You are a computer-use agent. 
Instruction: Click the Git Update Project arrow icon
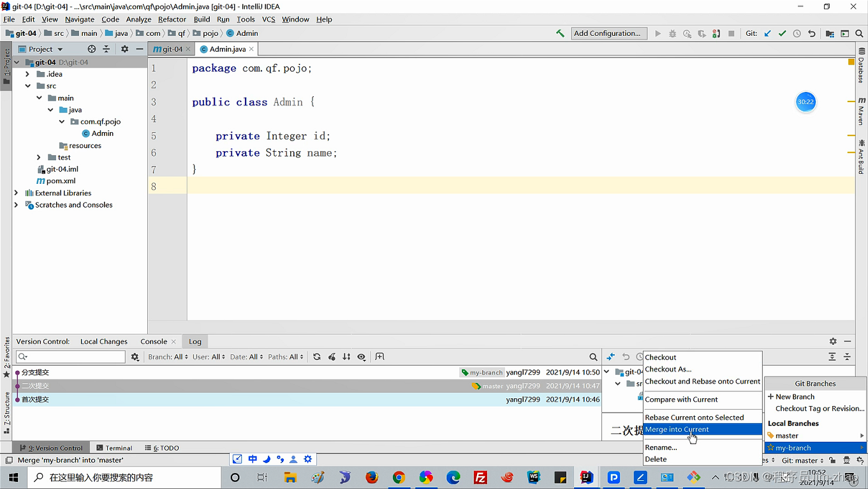click(x=767, y=33)
